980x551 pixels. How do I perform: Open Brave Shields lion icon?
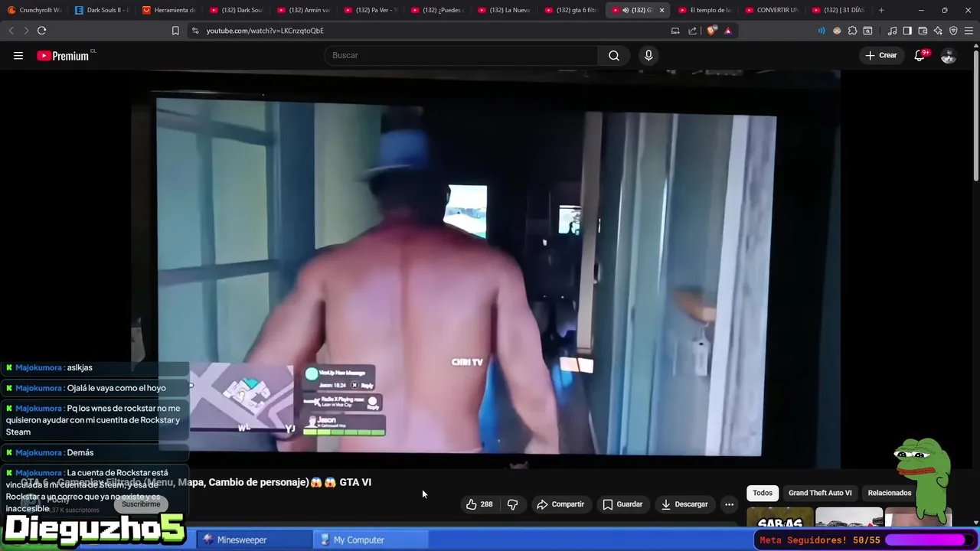click(x=712, y=31)
